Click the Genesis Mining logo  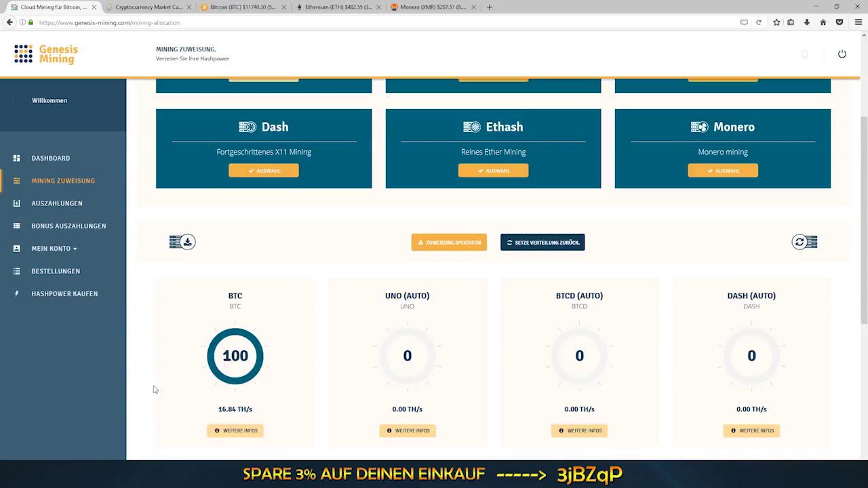45,54
